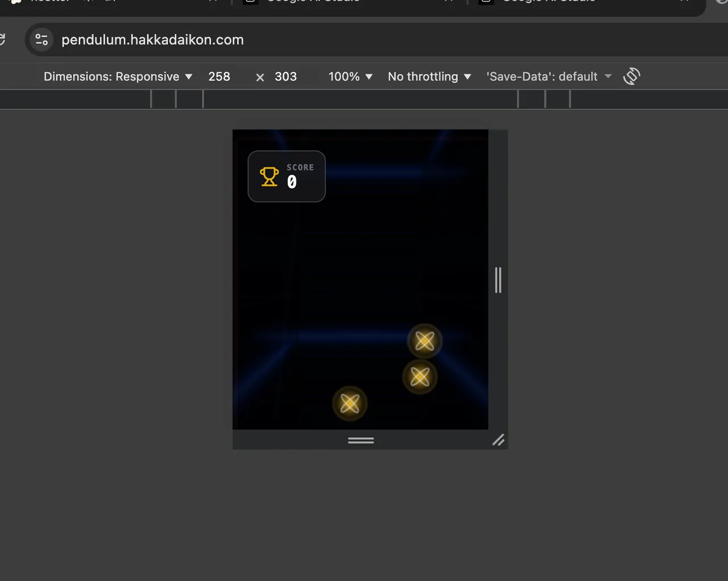The height and width of the screenshot is (581, 728).
Task: Click the right-edge vertical resize handle
Action: point(498,280)
